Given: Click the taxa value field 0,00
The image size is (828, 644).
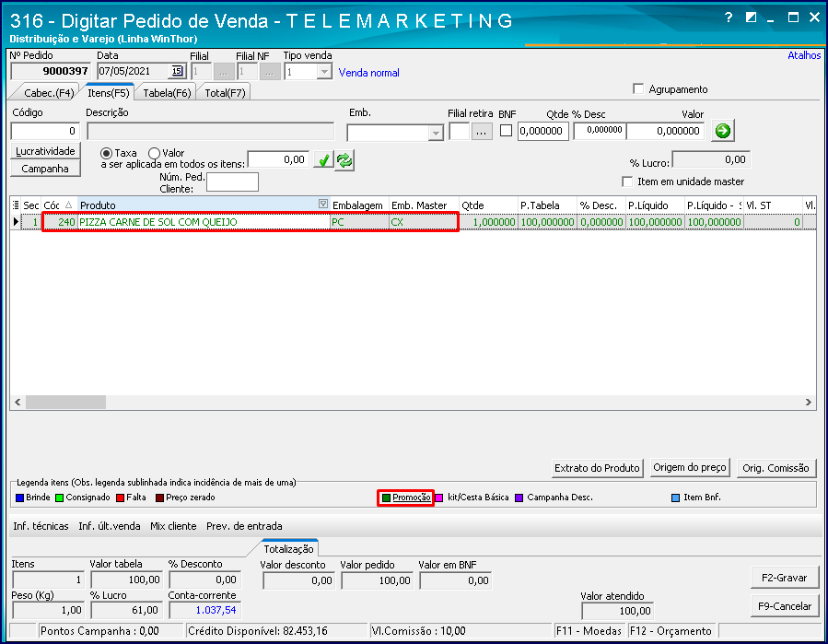Looking at the screenshot, I should (278, 159).
